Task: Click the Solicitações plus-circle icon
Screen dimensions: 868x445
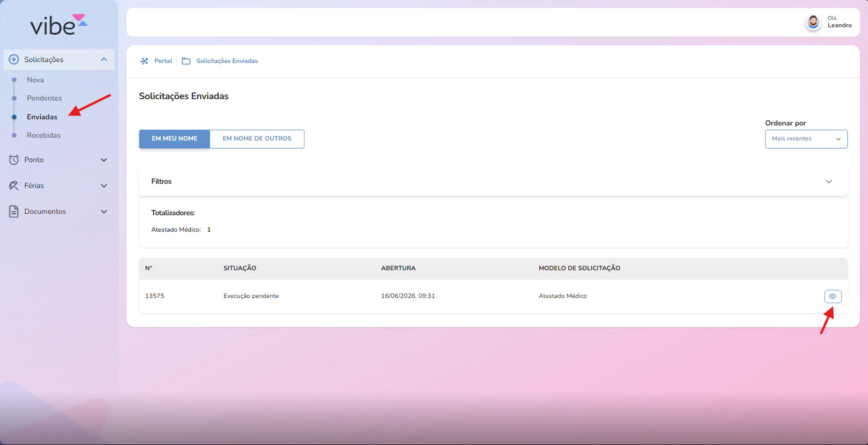Action: coord(14,59)
